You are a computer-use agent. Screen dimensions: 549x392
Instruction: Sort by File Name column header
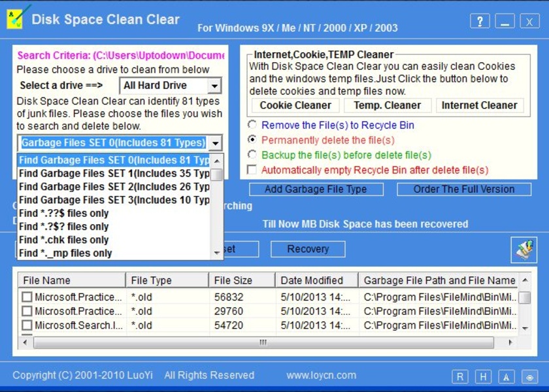(x=72, y=280)
